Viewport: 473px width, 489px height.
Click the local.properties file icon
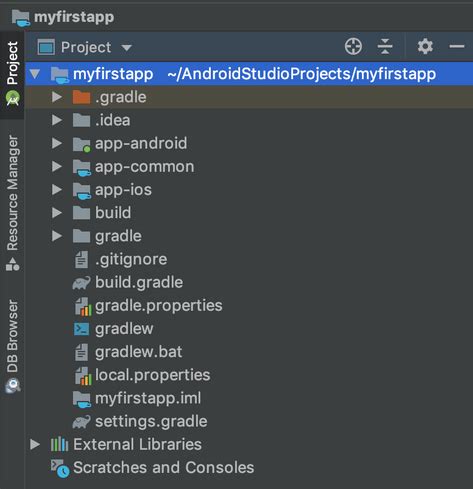click(83, 376)
